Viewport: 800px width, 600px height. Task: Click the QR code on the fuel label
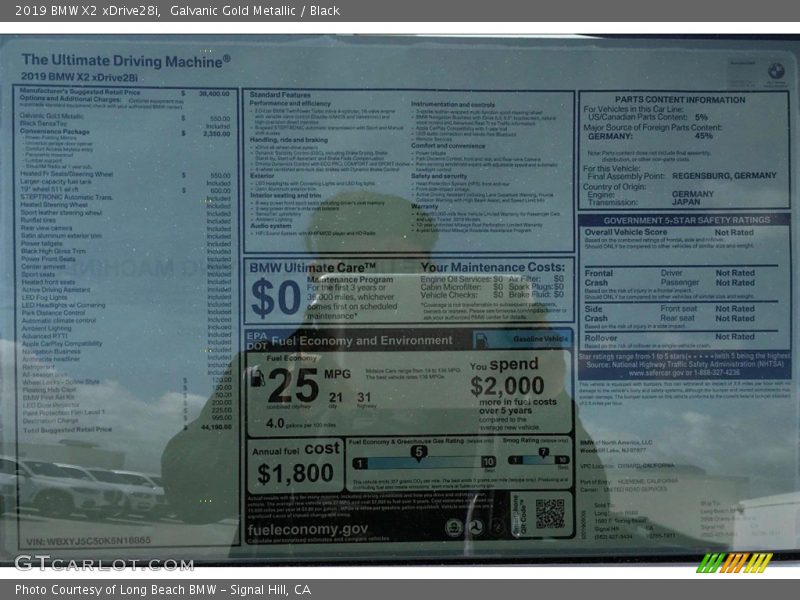pos(549,513)
